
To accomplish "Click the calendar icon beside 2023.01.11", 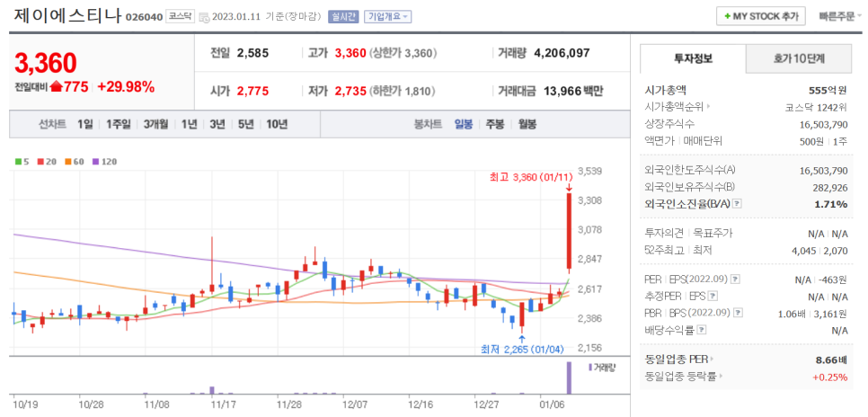I will pyautogui.click(x=203, y=17).
